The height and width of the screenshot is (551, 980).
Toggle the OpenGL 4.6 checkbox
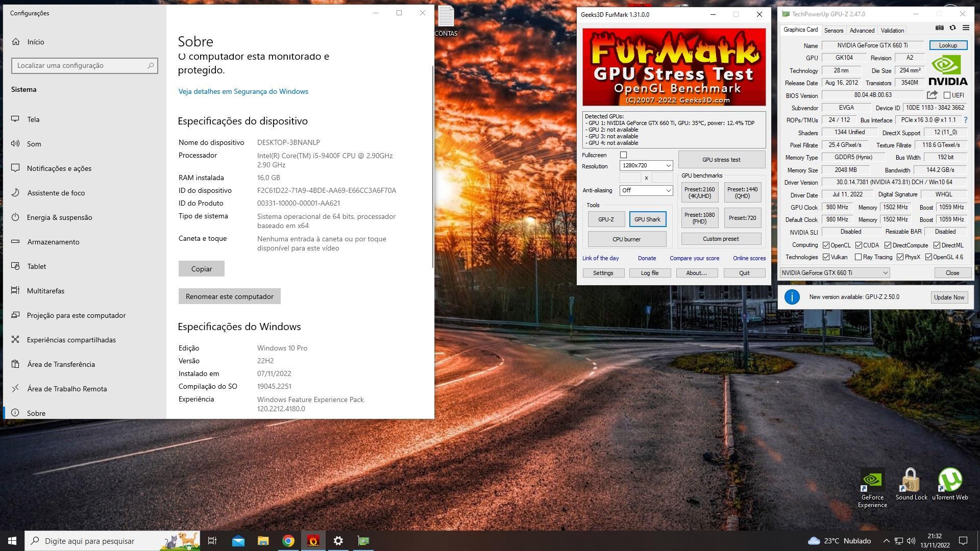[x=928, y=257]
